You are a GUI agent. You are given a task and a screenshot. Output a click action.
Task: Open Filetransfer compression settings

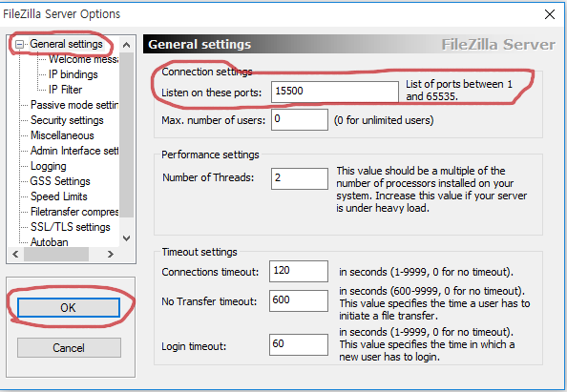[x=74, y=212]
